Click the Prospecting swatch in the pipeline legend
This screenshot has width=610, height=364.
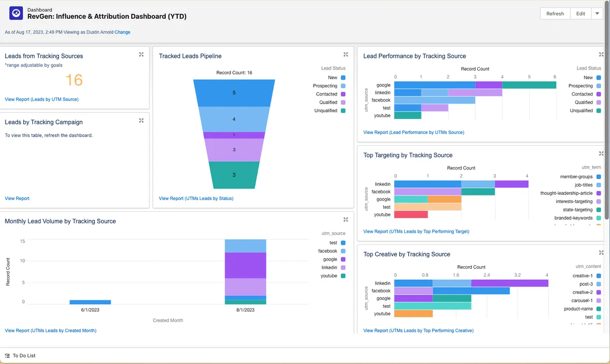tap(344, 86)
